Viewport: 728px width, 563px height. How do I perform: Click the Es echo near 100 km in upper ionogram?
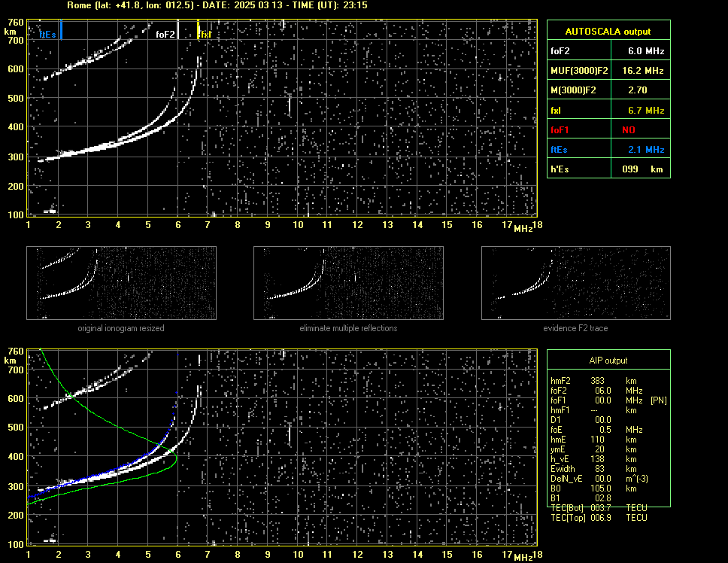50,212
